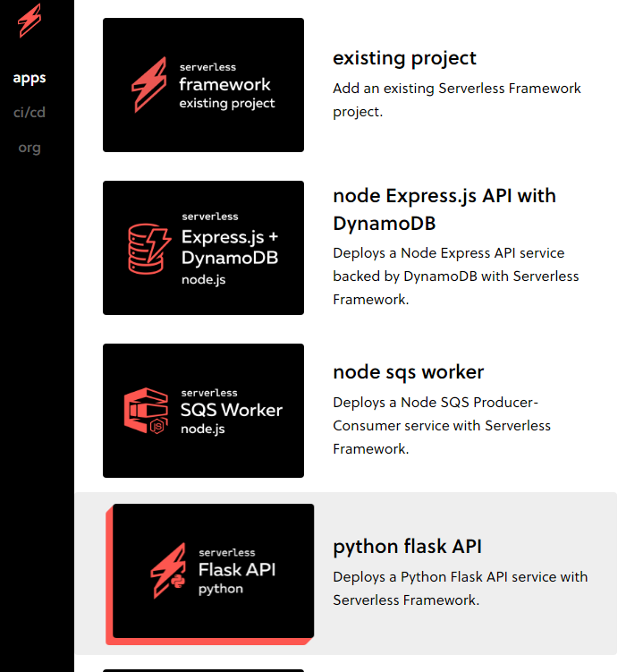
Task: Click 'Deploys a Node SQS Producer-Consumer service' description
Action: point(442,426)
